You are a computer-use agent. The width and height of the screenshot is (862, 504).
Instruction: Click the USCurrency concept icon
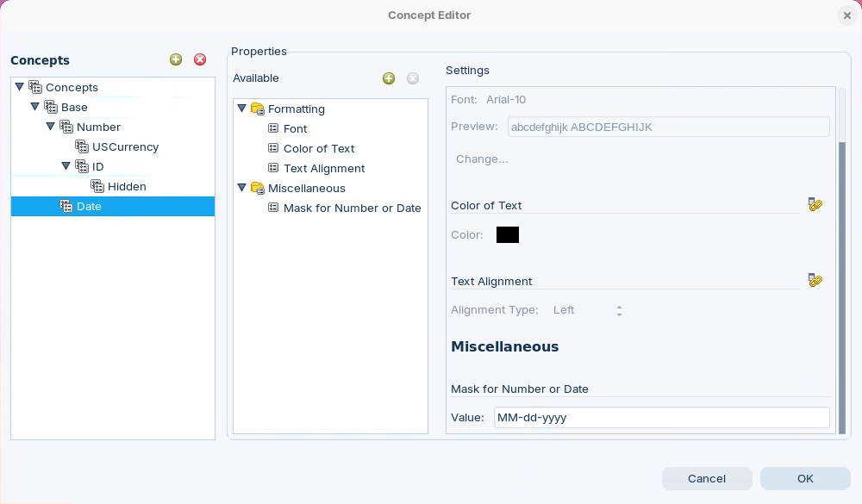82,147
